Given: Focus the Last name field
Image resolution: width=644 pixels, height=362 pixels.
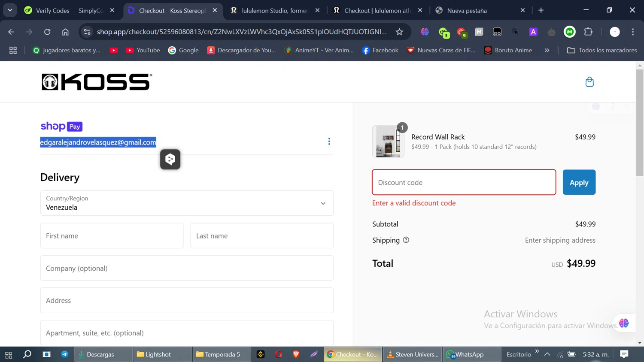Looking at the screenshot, I should (x=262, y=235).
